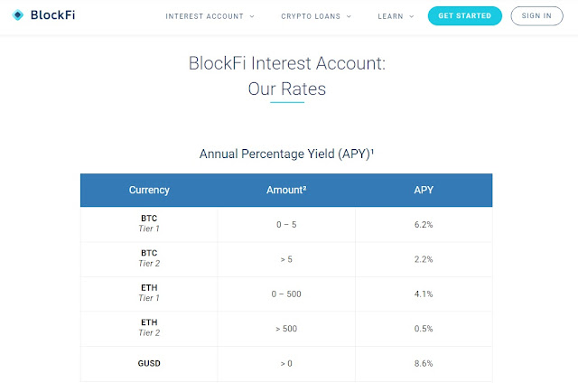
Task: Expand the Interest Account dropdown chevron
Action: point(252,16)
